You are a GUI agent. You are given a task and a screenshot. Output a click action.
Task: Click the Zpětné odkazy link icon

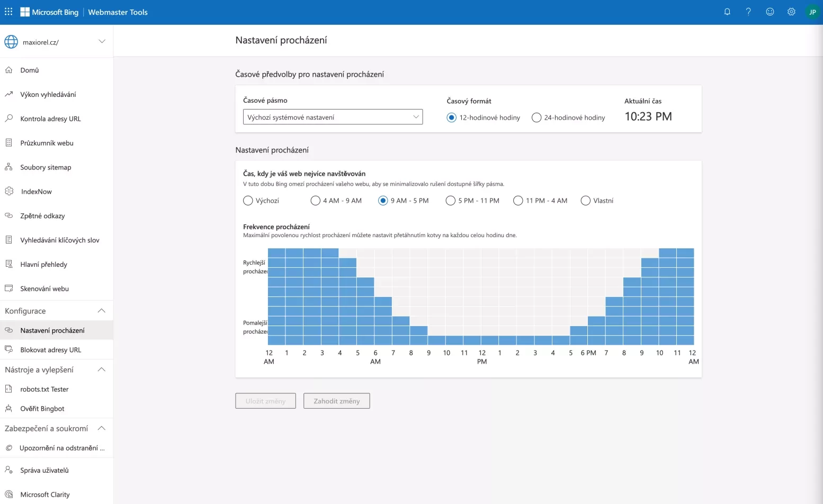(x=9, y=215)
